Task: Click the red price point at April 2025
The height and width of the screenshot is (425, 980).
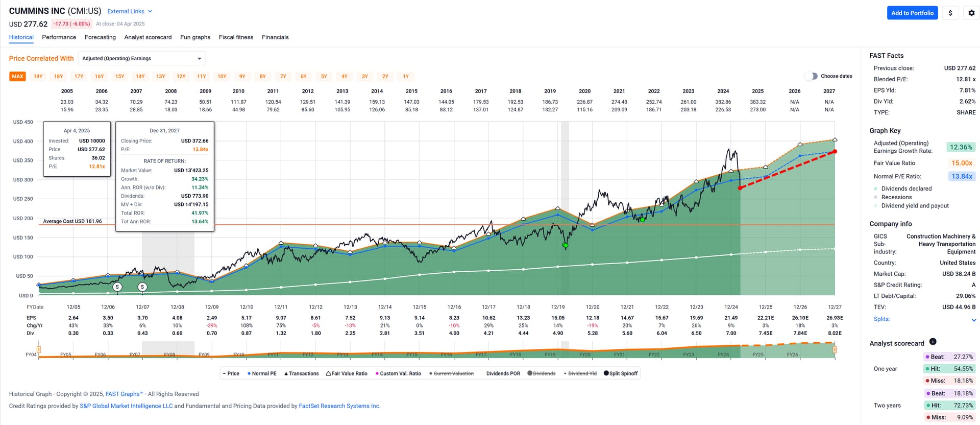Action: [x=740, y=188]
